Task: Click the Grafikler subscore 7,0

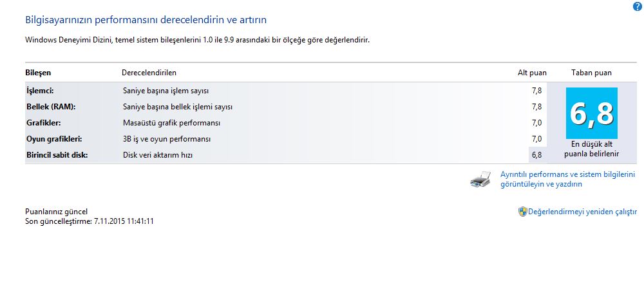Action: pos(536,123)
